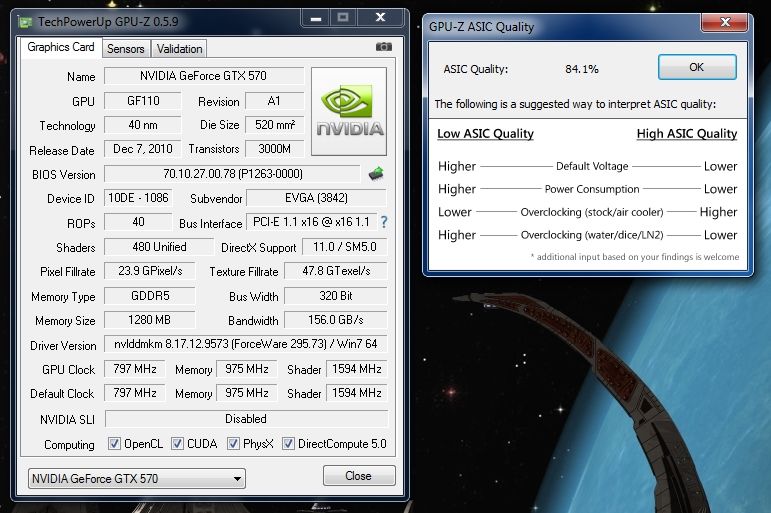
Task: Toggle the PhysX checkbox
Action: point(233,444)
